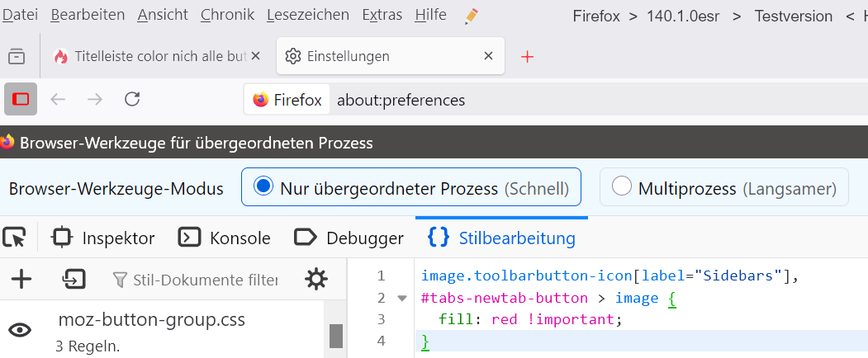Image resolution: width=868 pixels, height=358 pixels.
Task: Create a new stylesheet with plus icon
Action: [21, 280]
